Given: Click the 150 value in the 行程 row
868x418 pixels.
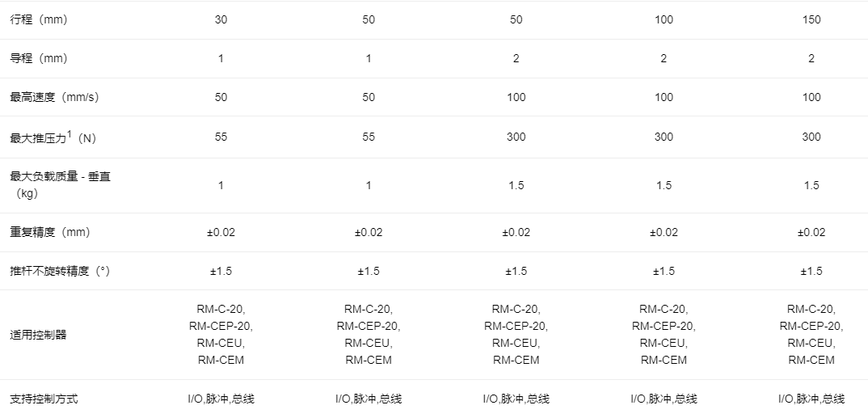Looking at the screenshot, I should tap(811, 19).
